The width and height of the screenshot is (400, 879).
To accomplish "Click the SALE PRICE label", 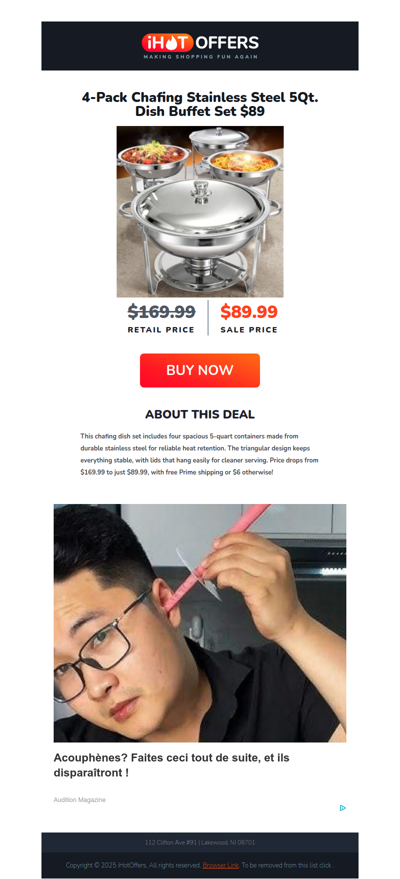I will [x=249, y=330].
